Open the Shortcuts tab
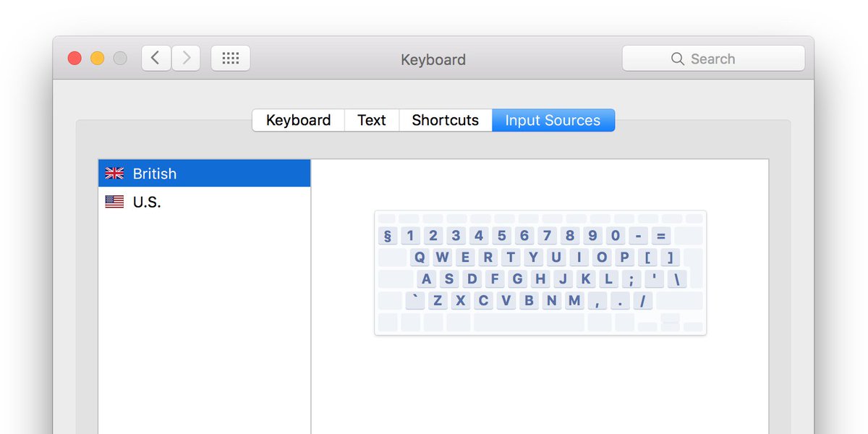Viewport: 868px width, 434px height. tap(446, 120)
